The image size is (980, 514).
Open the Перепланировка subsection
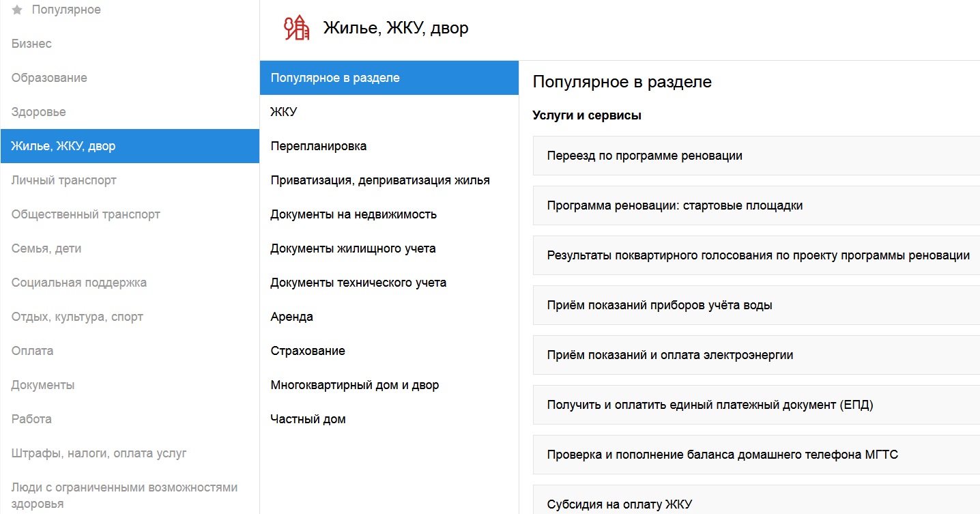pyautogui.click(x=319, y=146)
